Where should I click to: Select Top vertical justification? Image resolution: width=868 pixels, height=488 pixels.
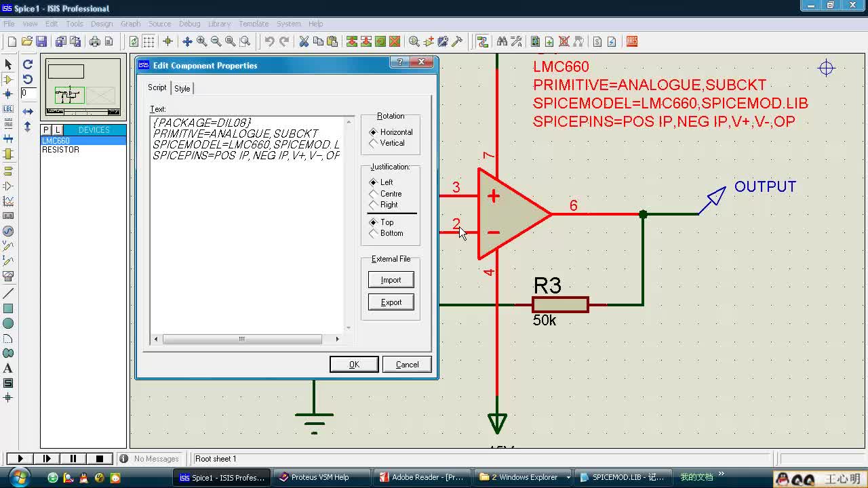pyautogui.click(x=381, y=222)
